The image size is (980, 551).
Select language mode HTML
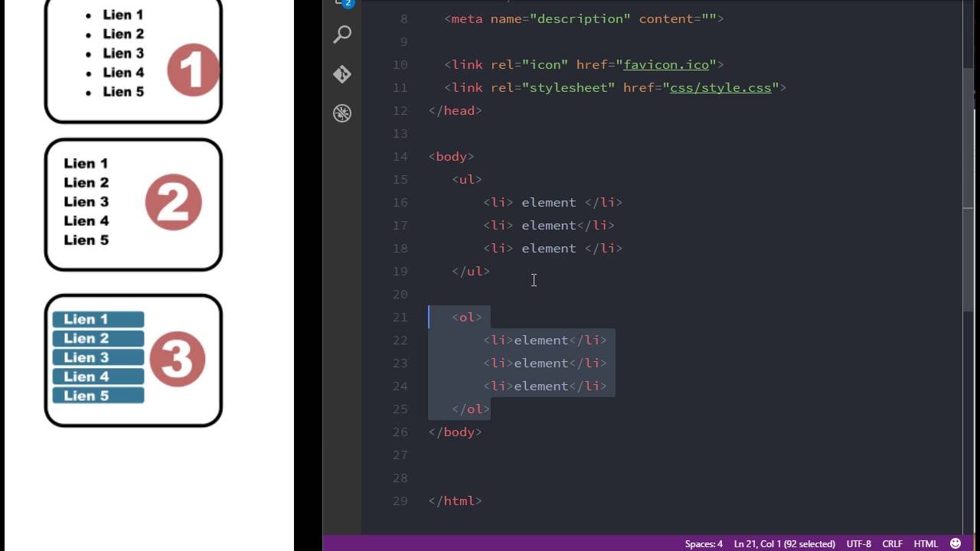(x=926, y=543)
